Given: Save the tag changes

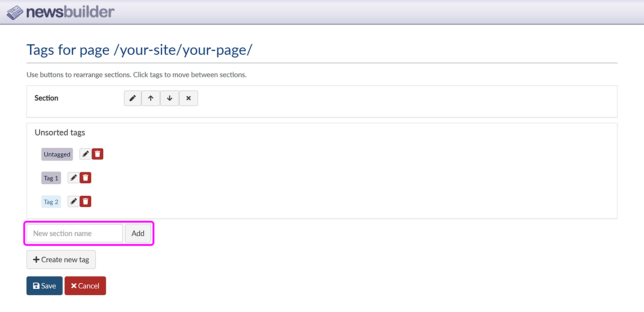Looking at the screenshot, I should tap(44, 286).
